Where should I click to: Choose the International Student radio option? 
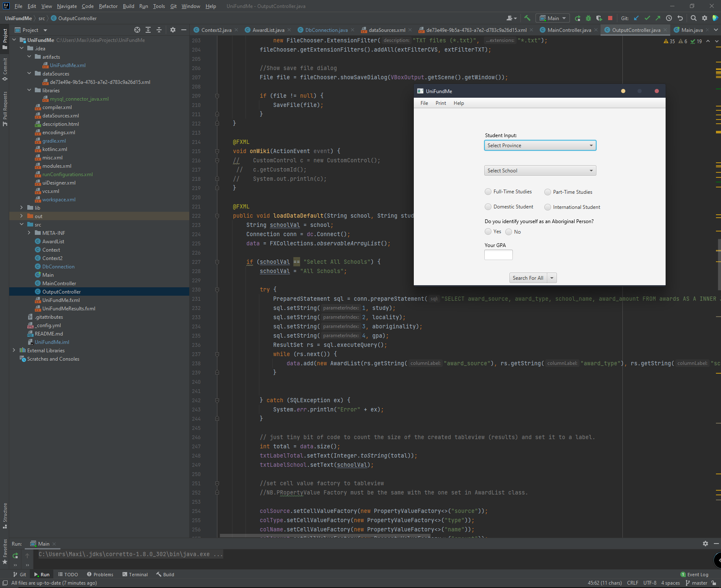click(x=548, y=207)
